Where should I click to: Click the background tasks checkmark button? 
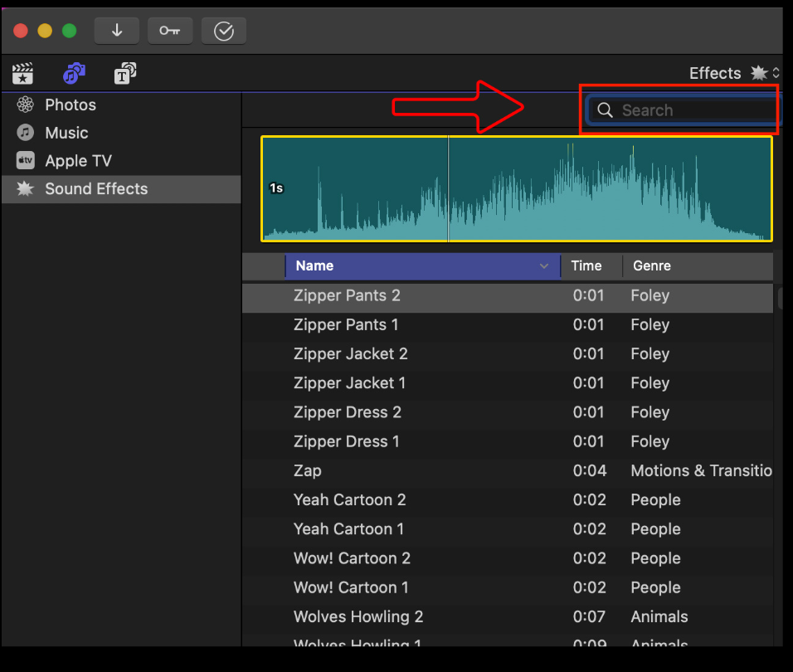[x=223, y=31]
